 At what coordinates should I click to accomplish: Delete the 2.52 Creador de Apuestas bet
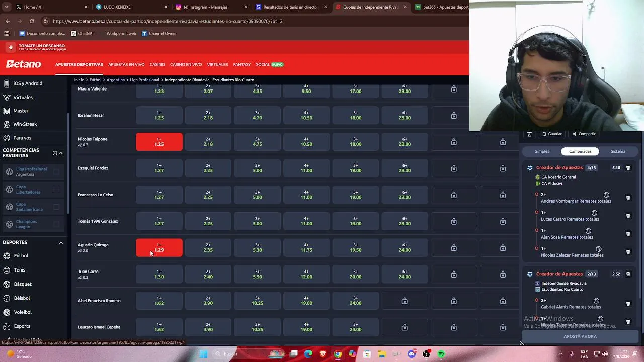coord(628,274)
